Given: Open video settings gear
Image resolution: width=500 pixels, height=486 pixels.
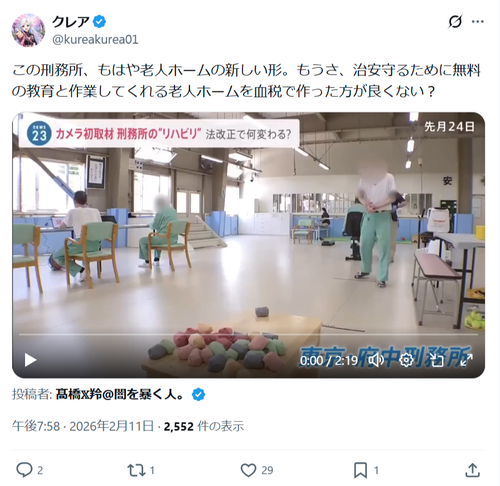Looking at the screenshot, I should click(406, 360).
